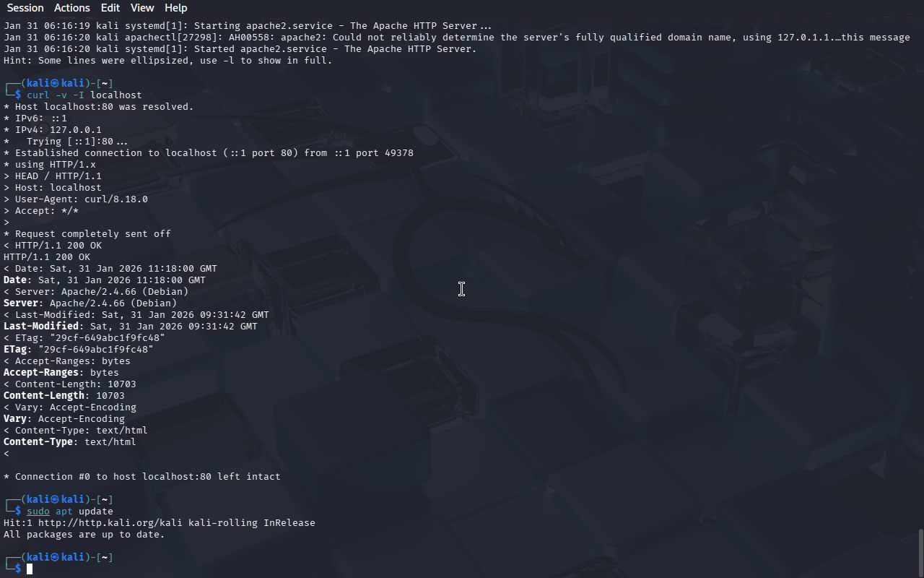Open the Help menu
Viewport: 924px width, 578px height.
click(x=176, y=8)
